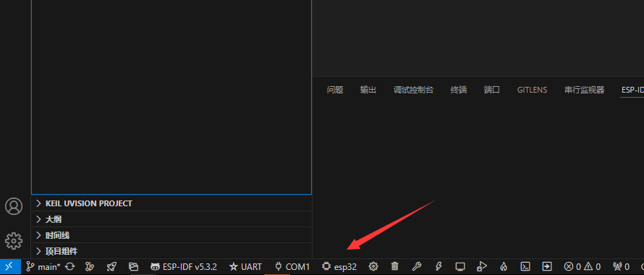Flash device with the lightning icon
Image resolution: width=644 pixels, height=275 pixels.
point(438,267)
